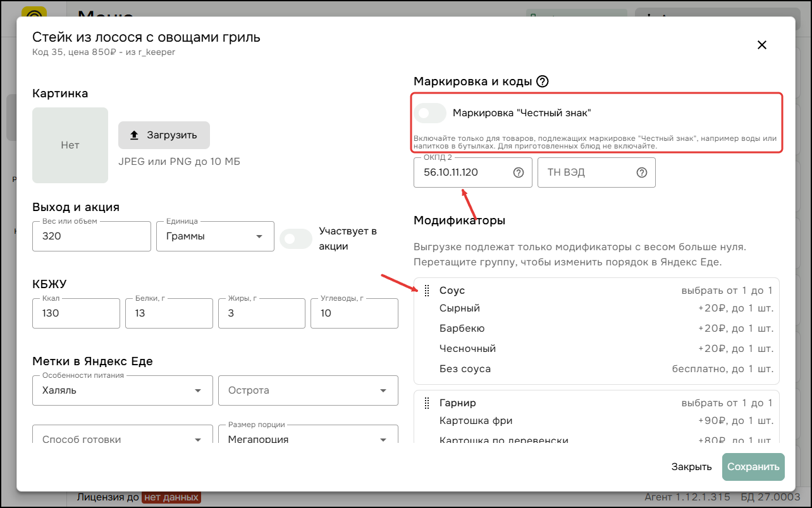This screenshot has width=812, height=508.
Task: Click help icon in ОКПД 2 field
Action: (519, 172)
